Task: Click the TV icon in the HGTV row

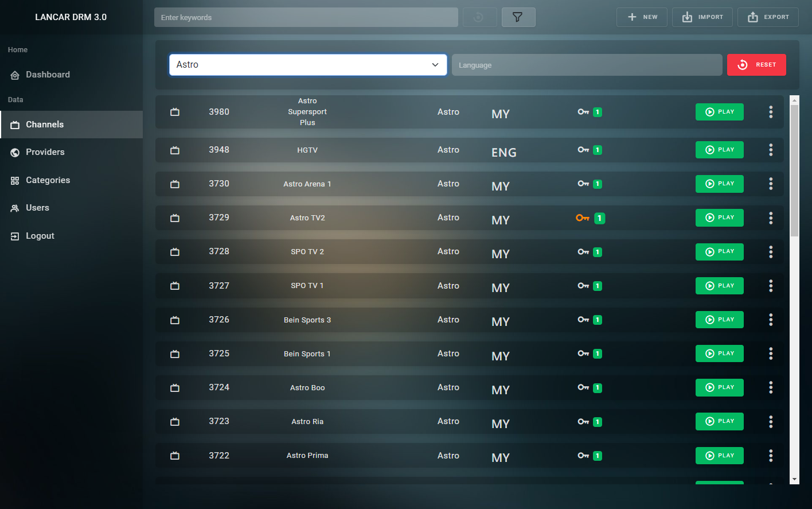Action: [175, 150]
